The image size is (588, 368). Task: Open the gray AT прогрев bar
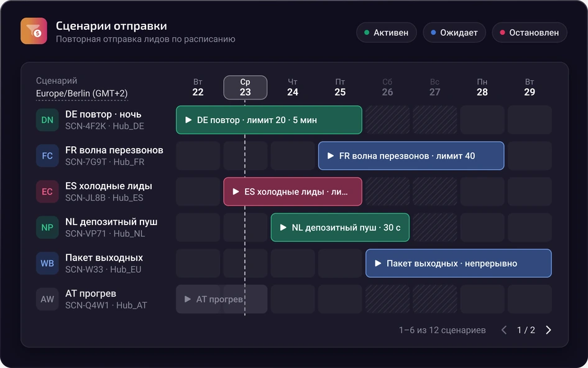[x=222, y=299]
